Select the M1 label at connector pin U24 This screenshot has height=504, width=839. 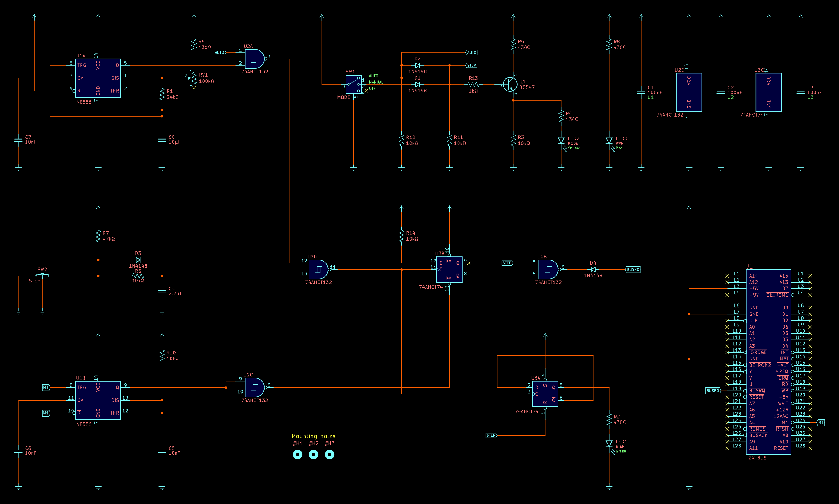coord(821,422)
